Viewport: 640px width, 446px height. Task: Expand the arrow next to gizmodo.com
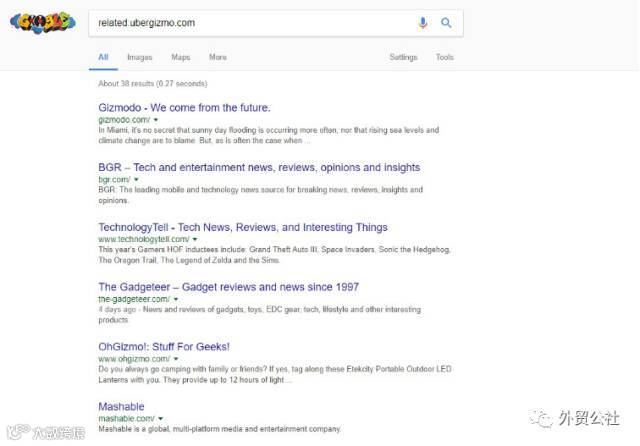pos(156,120)
